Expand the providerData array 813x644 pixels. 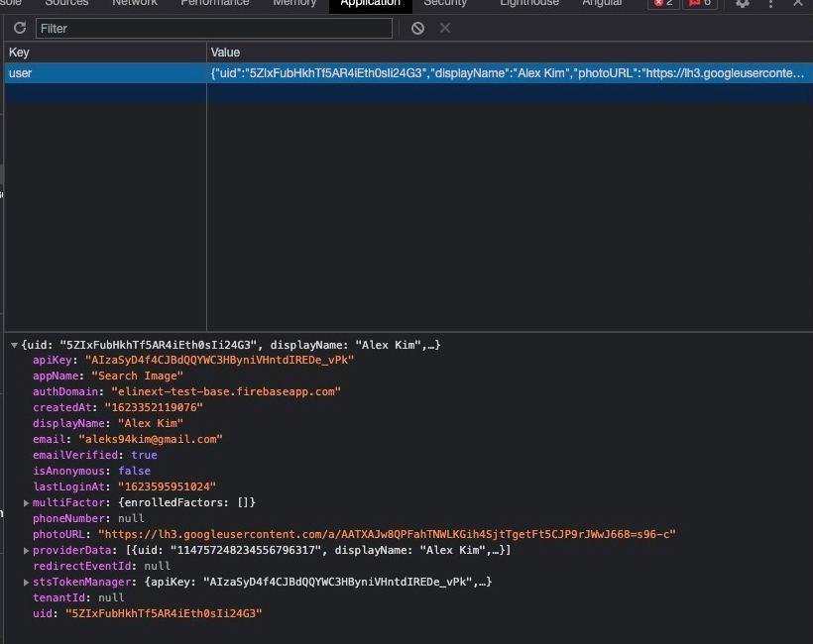click(x=27, y=551)
